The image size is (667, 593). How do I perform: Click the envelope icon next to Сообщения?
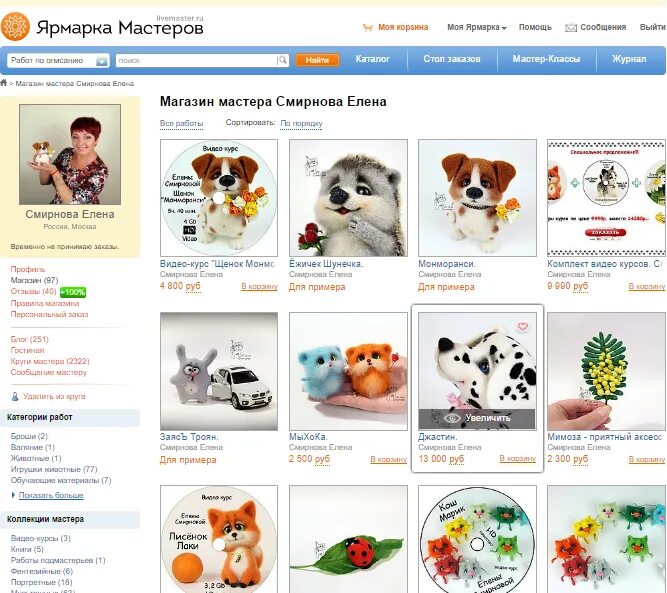pyautogui.click(x=571, y=28)
